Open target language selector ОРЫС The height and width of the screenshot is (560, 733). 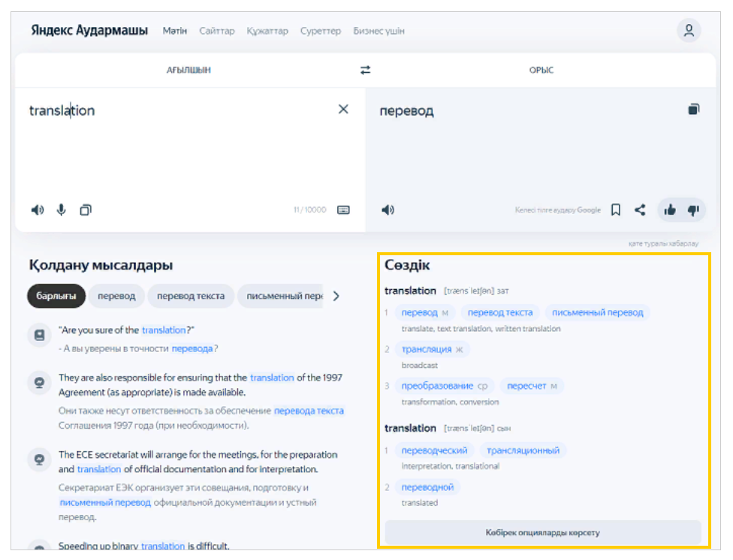click(x=541, y=70)
